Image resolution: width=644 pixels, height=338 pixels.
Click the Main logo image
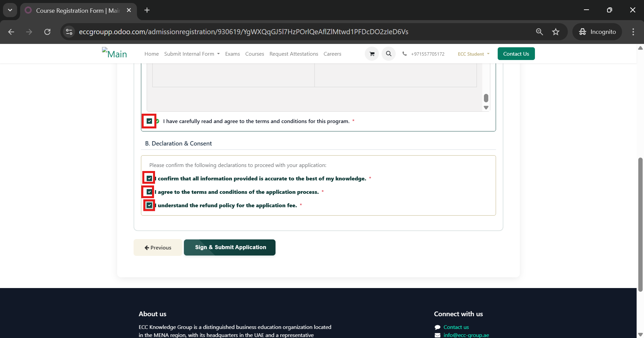(114, 53)
